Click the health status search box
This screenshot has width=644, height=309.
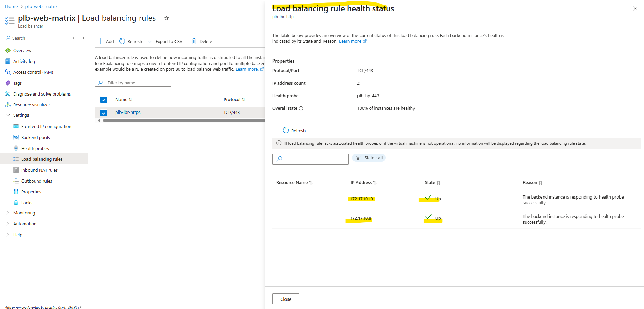point(310,159)
